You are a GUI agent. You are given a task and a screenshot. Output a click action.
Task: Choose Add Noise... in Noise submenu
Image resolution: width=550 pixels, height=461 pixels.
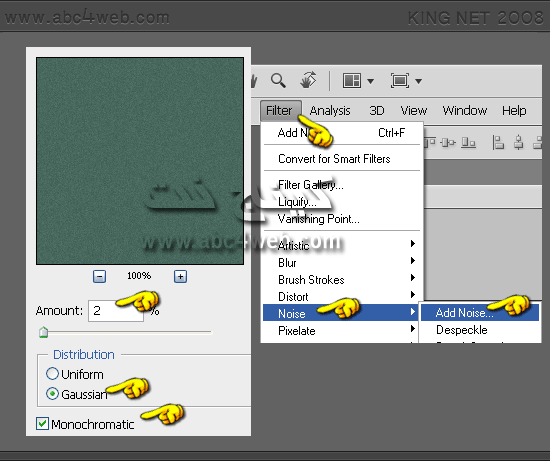479,313
